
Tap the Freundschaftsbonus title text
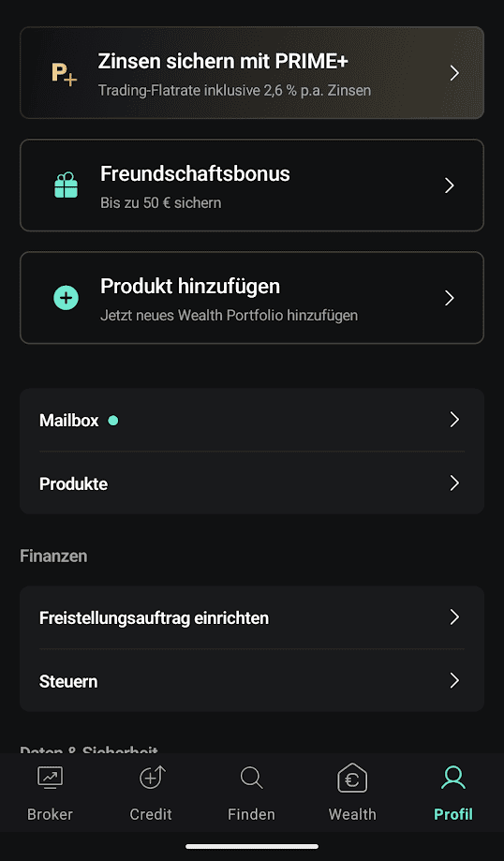(x=195, y=174)
